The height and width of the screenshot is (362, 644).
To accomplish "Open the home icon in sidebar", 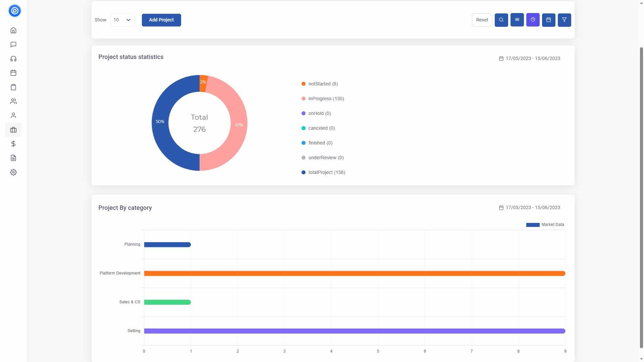I will (x=13, y=31).
